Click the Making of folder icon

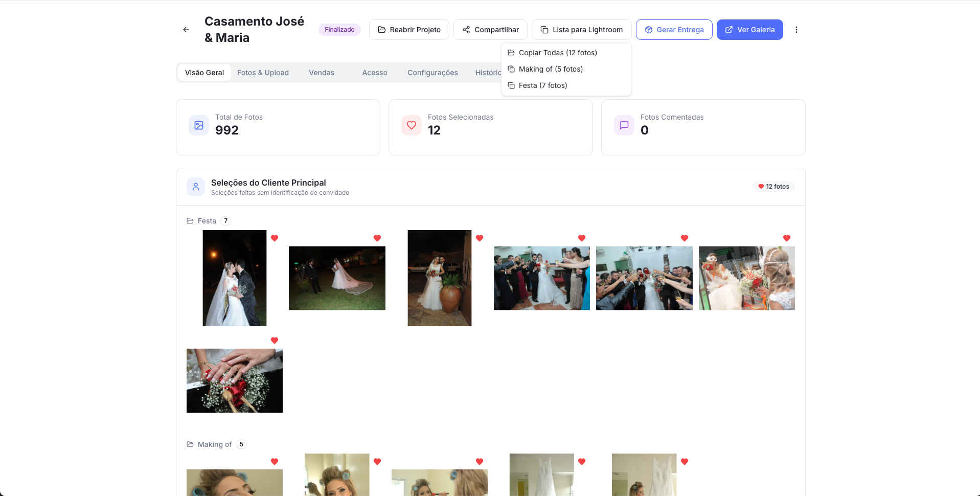tap(190, 444)
